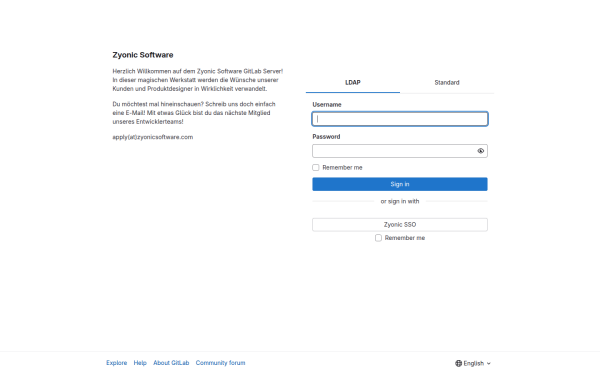Check Remember me below Zyonic SSO
600x375 pixels.
378,238
